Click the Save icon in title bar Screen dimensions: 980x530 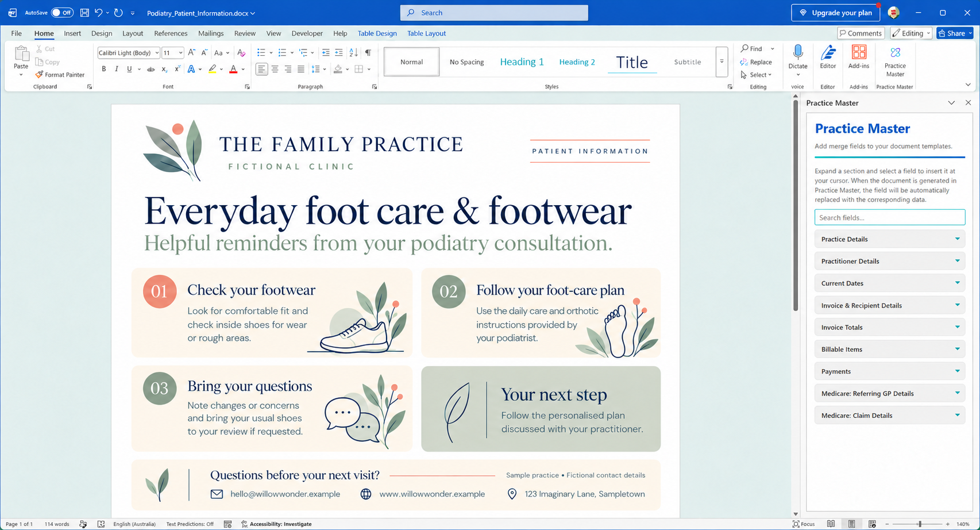tap(84, 13)
